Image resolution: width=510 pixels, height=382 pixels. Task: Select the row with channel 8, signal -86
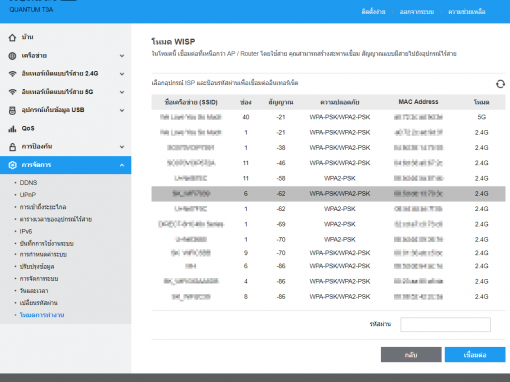(x=328, y=297)
